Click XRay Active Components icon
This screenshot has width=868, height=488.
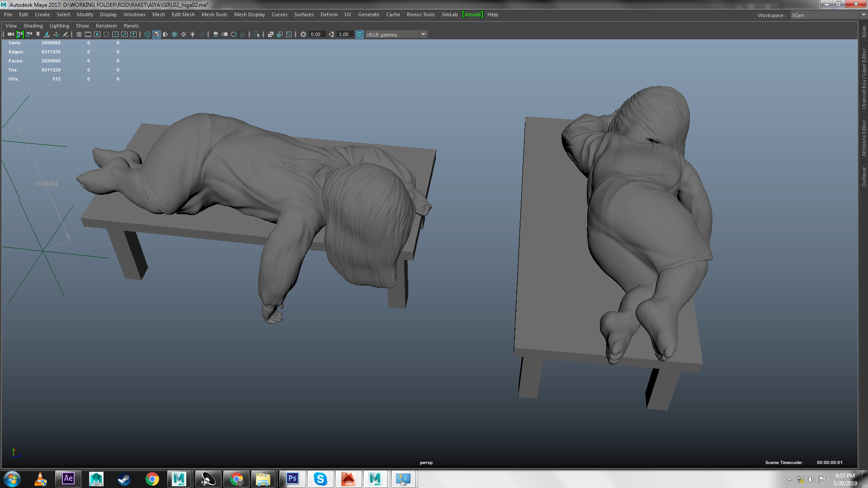[280, 34]
